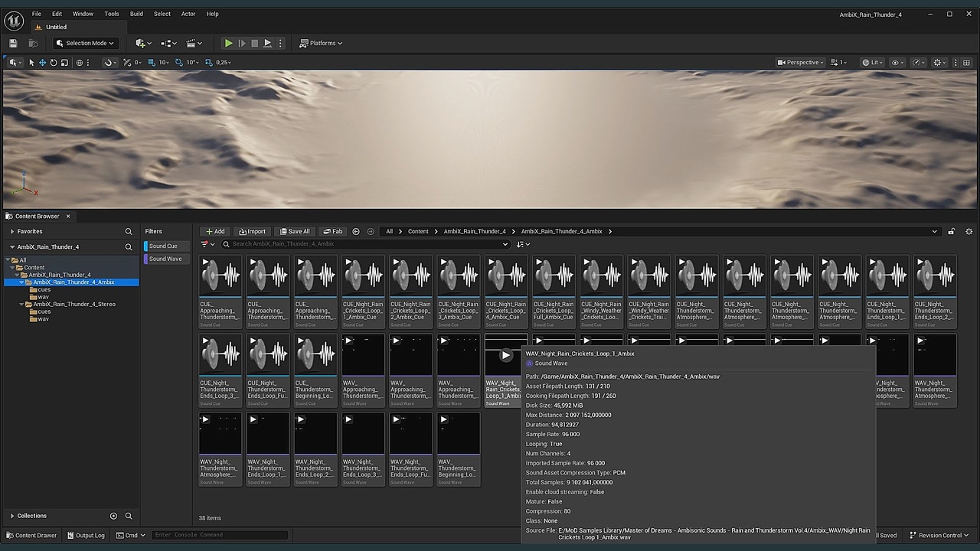Select the All root folder in tree
This screenshot has height=551, width=980.
click(x=23, y=260)
